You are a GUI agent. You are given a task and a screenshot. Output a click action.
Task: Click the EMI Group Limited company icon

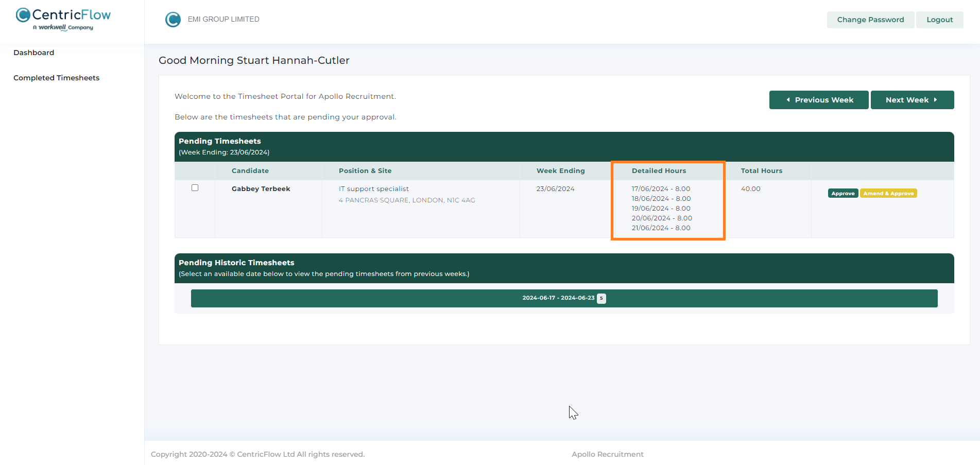click(173, 20)
